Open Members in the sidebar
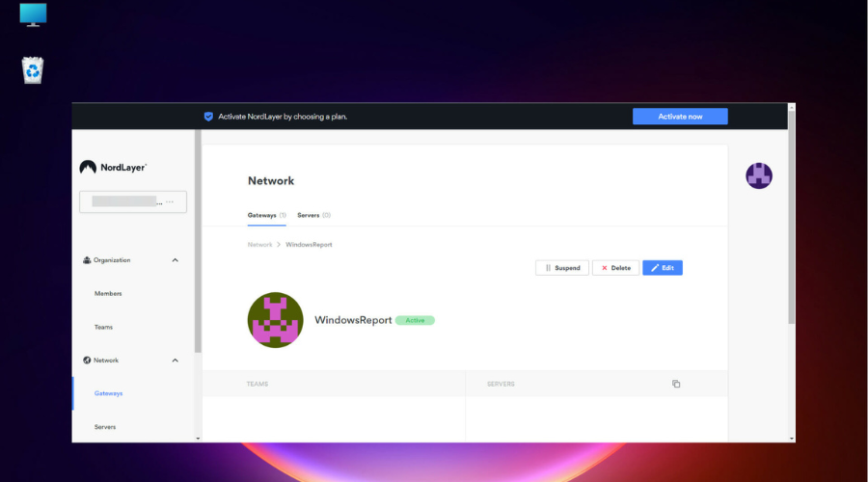 pos(108,293)
